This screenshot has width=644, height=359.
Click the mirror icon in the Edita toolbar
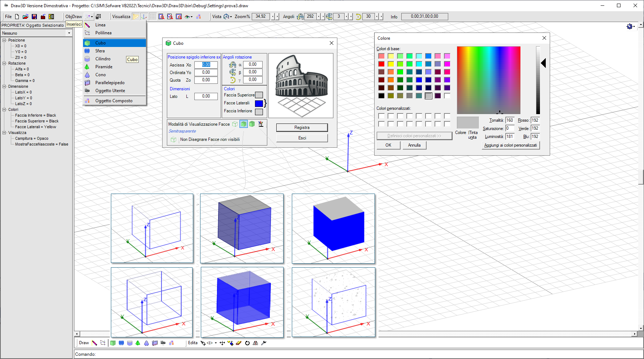coord(255,343)
